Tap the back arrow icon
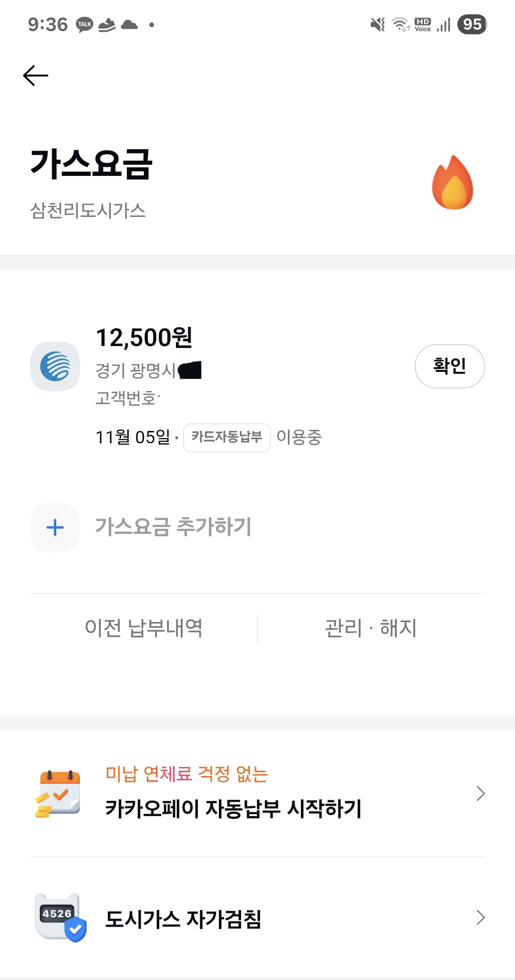The width and height of the screenshot is (515, 980). [x=36, y=75]
